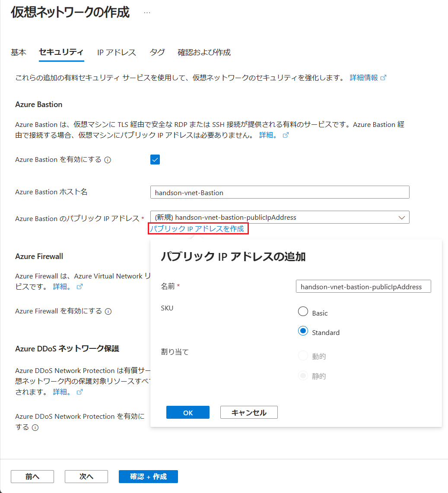The width and height of the screenshot is (448, 493).
Task: Click the Azure Bastion section heading
Action: (x=39, y=104)
